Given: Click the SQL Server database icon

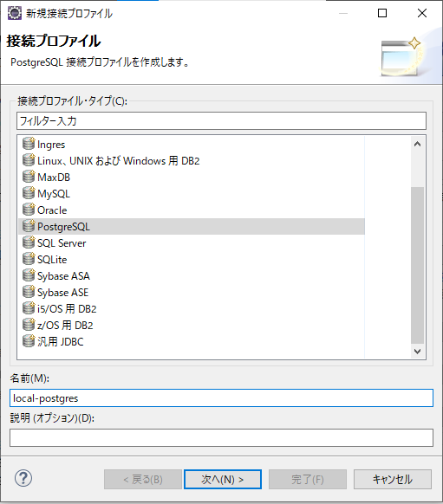Looking at the screenshot, I should tap(29, 242).
